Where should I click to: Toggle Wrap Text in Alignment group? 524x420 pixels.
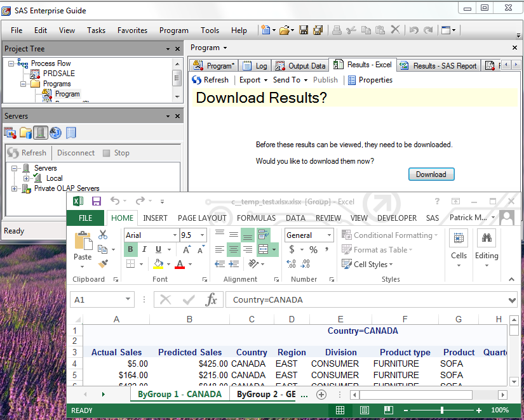[264, 235]
